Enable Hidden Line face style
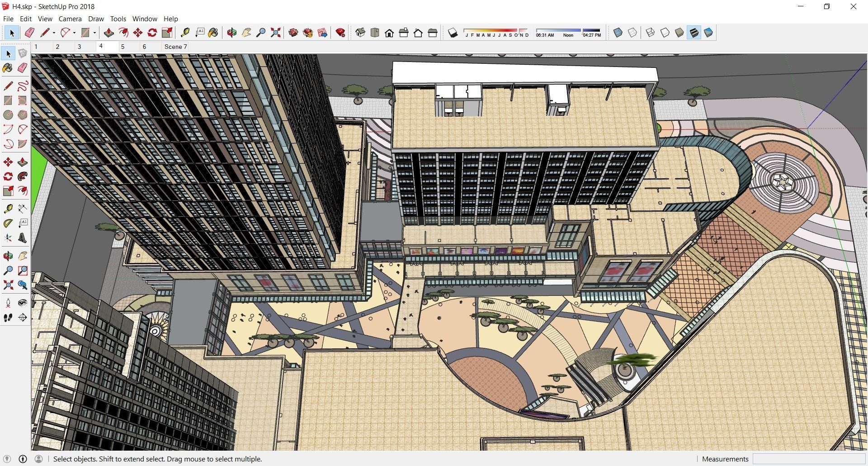The height and width of the screenshot is (466, 868). [665, 33]
